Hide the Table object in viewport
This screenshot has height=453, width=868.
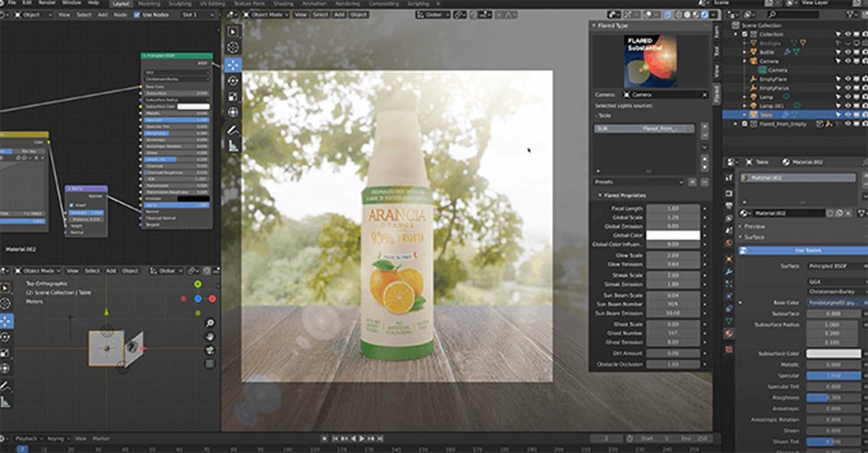847,115
